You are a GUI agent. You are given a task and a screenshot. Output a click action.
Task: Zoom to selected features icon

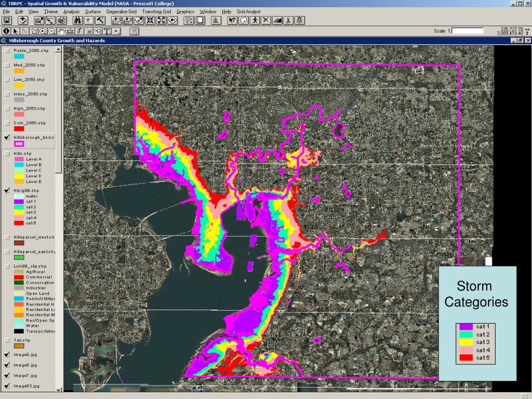click(139, 21)
